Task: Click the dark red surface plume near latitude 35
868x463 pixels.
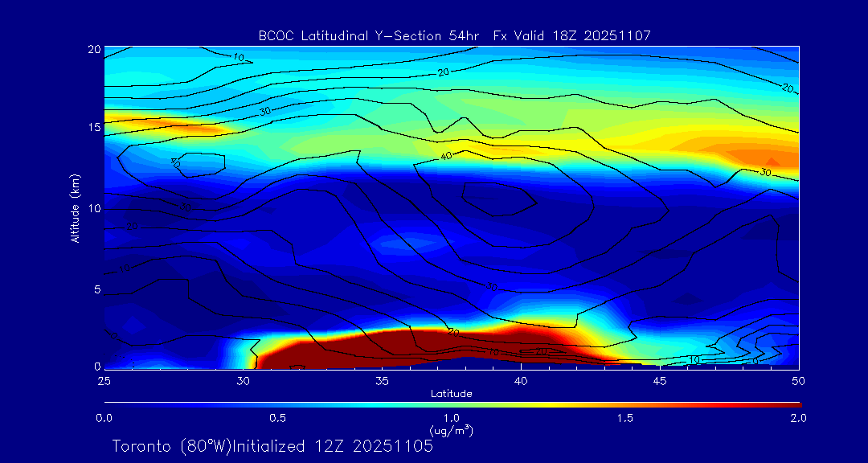Action: pos(382,349)
